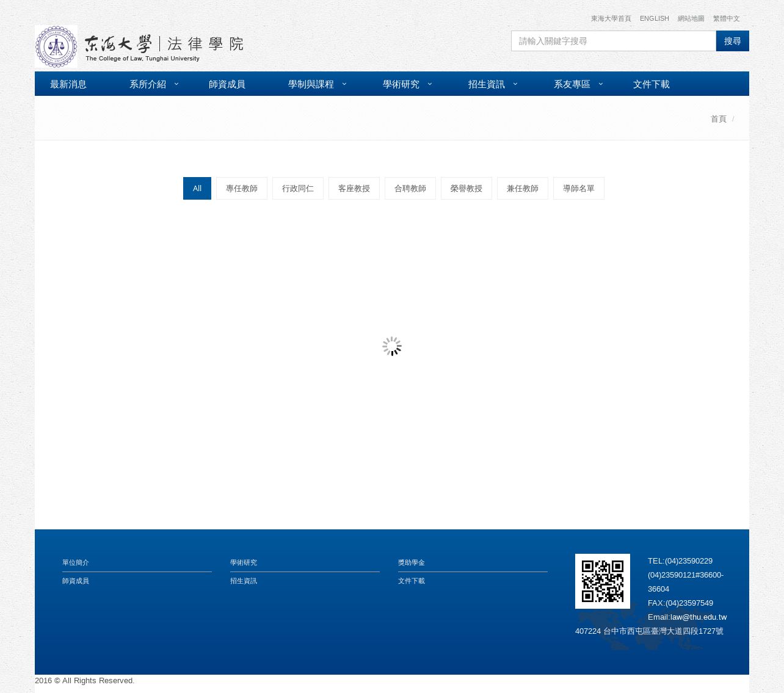Select the 兼任教師 filter tab
Screen dimensions: 784x693
(x=523, y=189)
